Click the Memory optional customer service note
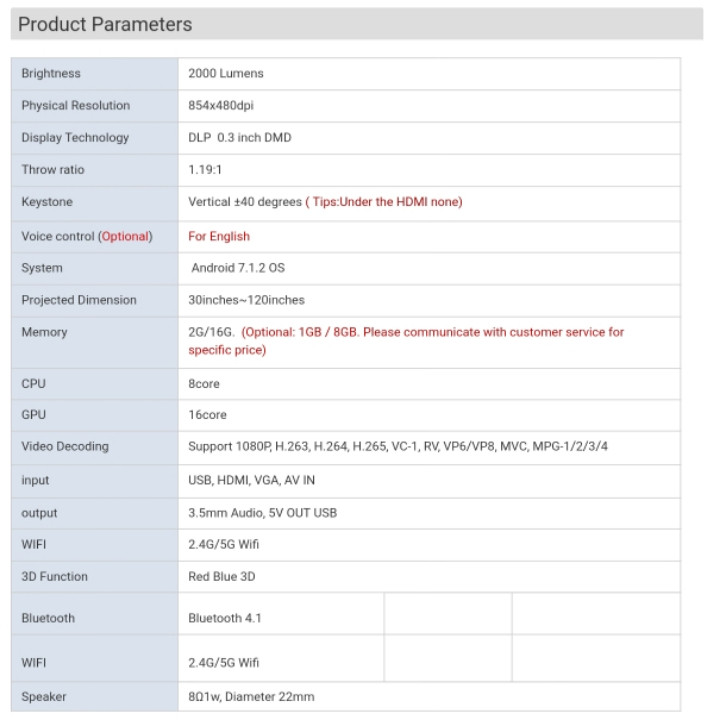Viewport: 720px width, 720px height. (x=406, y=341)
